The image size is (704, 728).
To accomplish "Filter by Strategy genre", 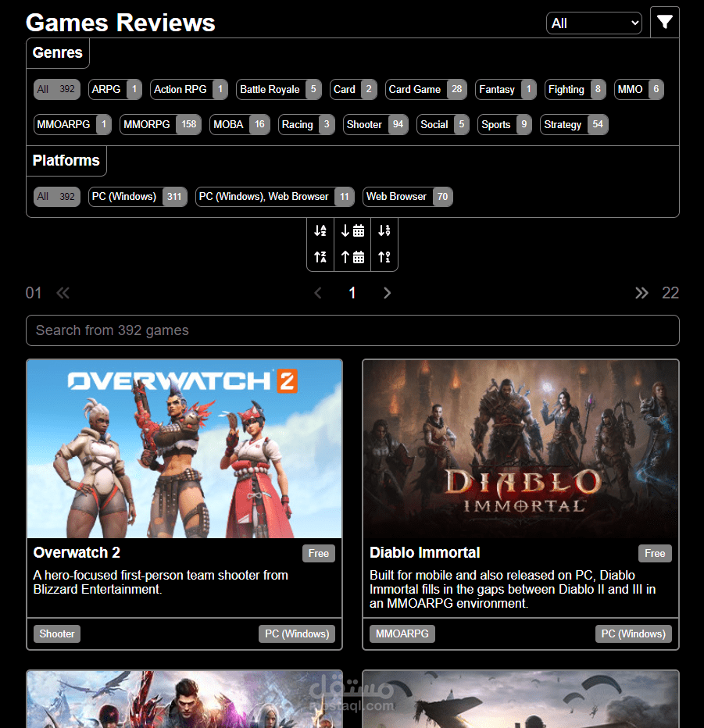I will pos(574,124).
